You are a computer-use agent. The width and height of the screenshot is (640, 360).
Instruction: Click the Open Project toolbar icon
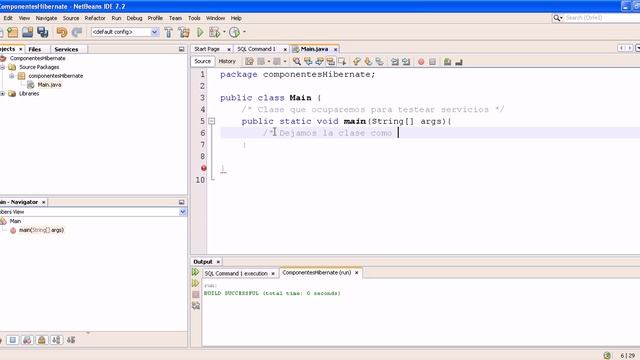tap(27, 32)
